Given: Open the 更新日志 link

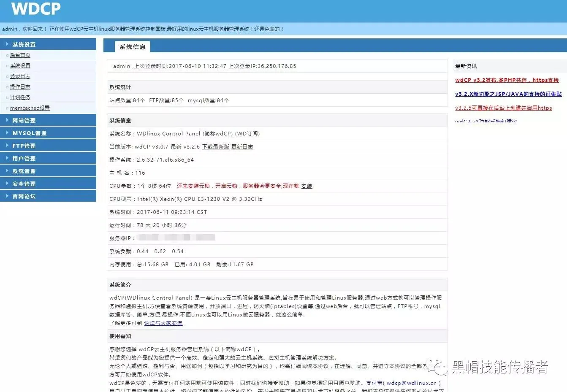Looking at the screenshot, I should [x=242, y=147].
